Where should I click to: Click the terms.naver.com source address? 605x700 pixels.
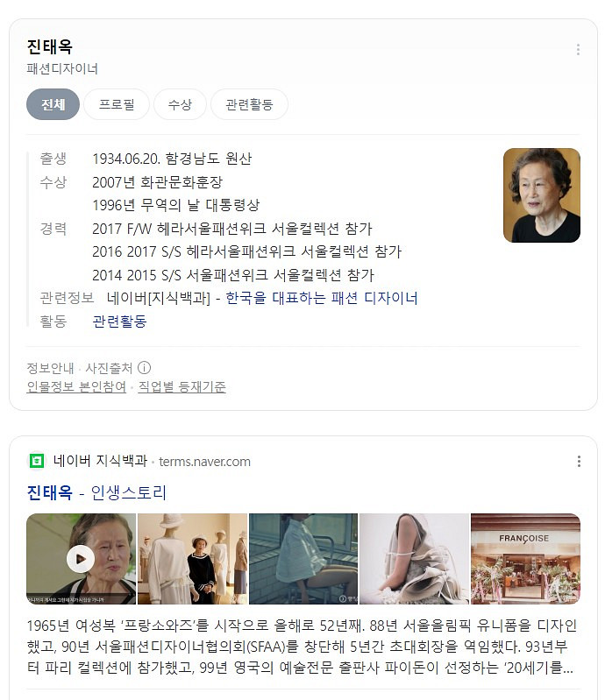pyautogui.click(x=204, y=461)
